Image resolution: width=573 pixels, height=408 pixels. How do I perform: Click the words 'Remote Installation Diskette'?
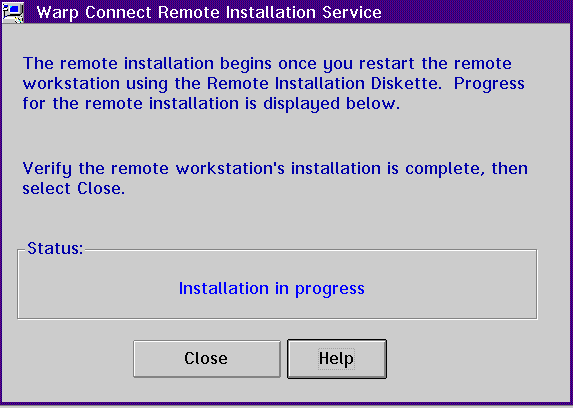coord(322,83)
